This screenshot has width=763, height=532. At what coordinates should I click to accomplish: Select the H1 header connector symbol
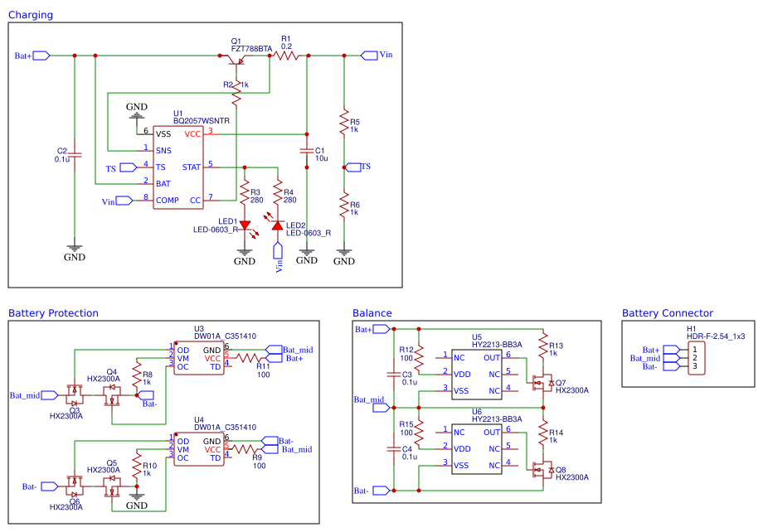697,357
